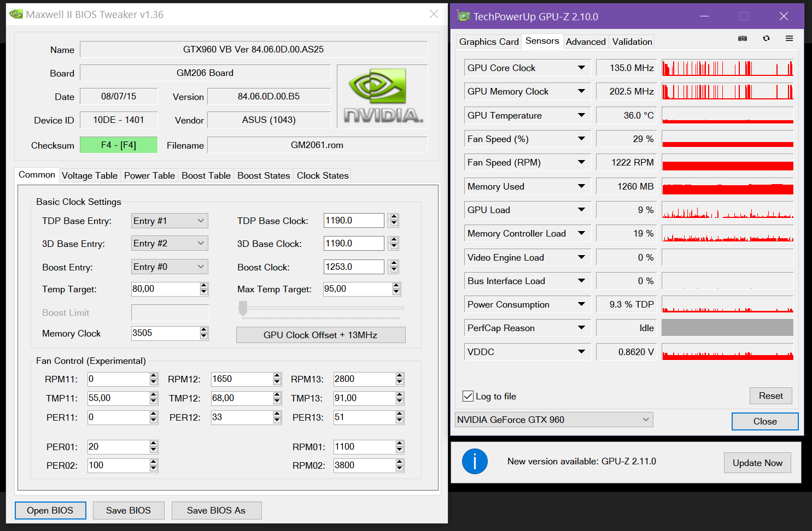Open the GPU-Z hamburger menu
812x531 pixels.
click(x=789, y=38)
